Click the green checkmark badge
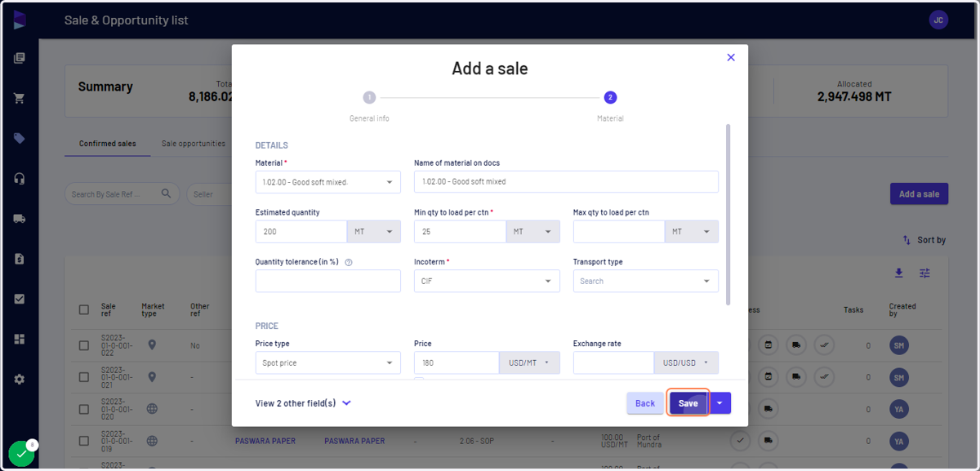980x471 pixels. pos(21,453)
